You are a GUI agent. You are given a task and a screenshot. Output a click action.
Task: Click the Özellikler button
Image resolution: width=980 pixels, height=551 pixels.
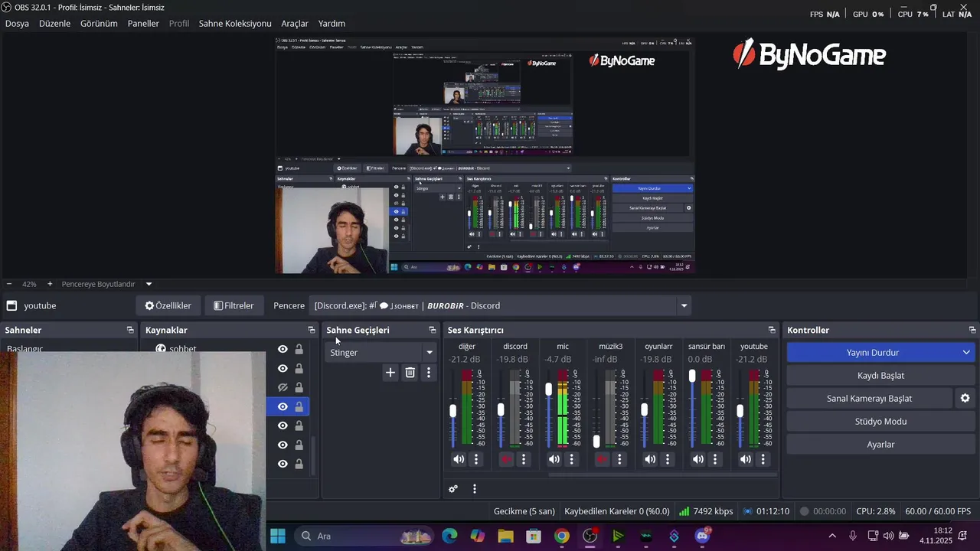click(168, 305)
